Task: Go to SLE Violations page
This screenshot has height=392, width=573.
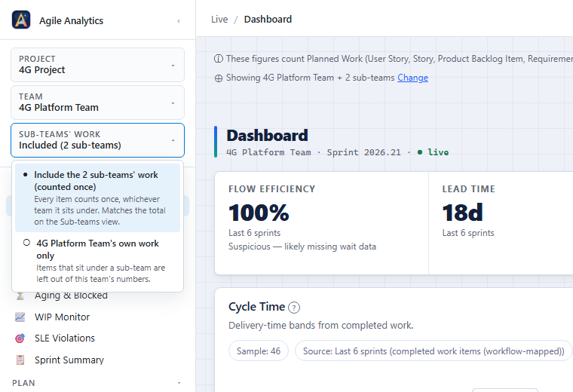Action: pos(65,338)
